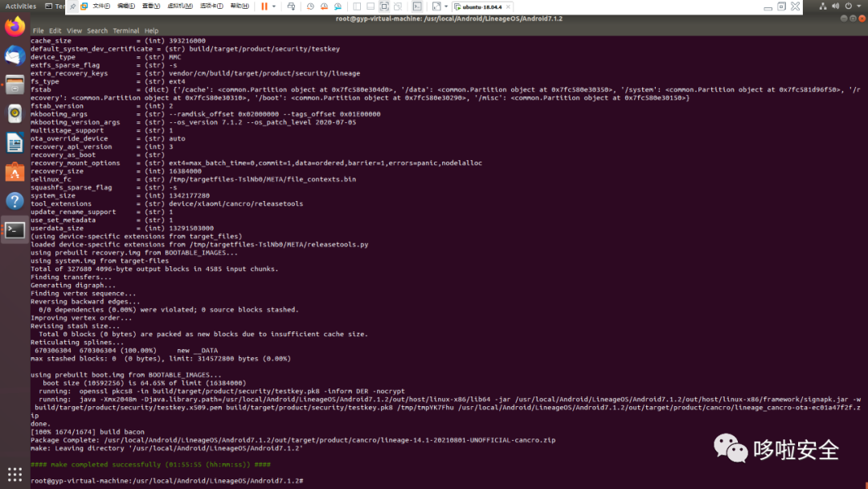Viewport: 868px width, 489px height.
Task: Click the 'default_system_dev_certificate' row
Action: [x=186, y=49]
